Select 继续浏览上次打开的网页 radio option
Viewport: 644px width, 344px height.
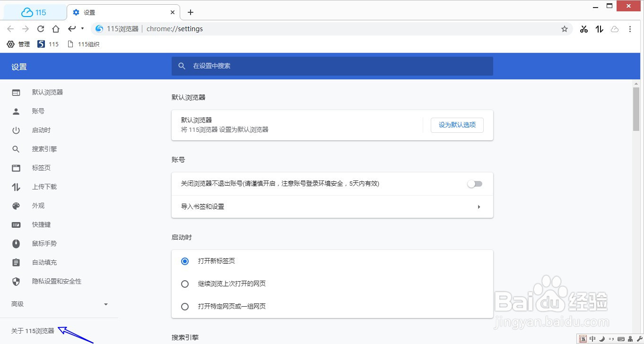tap(185, 284)
